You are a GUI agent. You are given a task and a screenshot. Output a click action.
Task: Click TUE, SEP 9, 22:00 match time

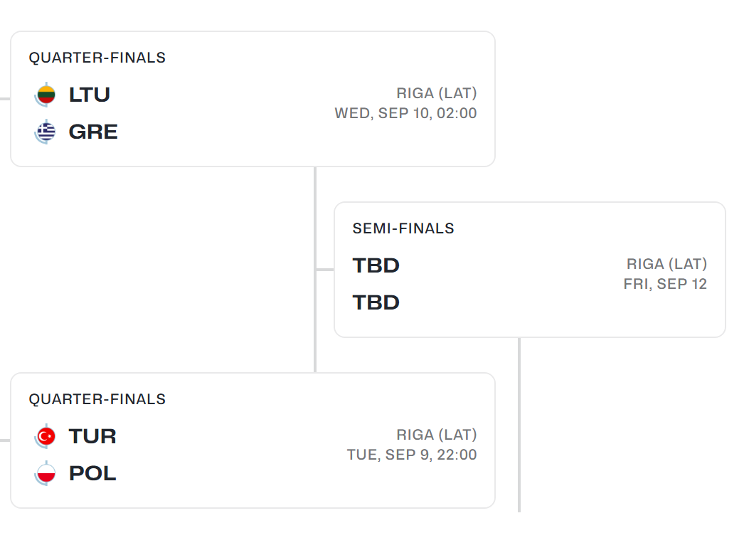(x=412, y=455)
